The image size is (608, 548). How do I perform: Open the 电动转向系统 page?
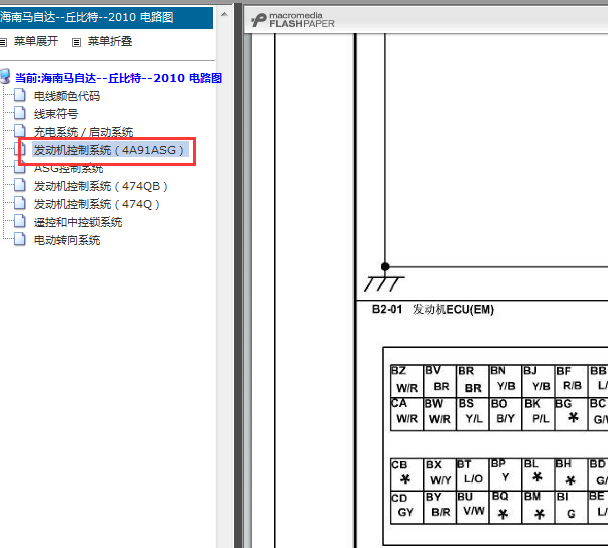[x=67, y=240]
